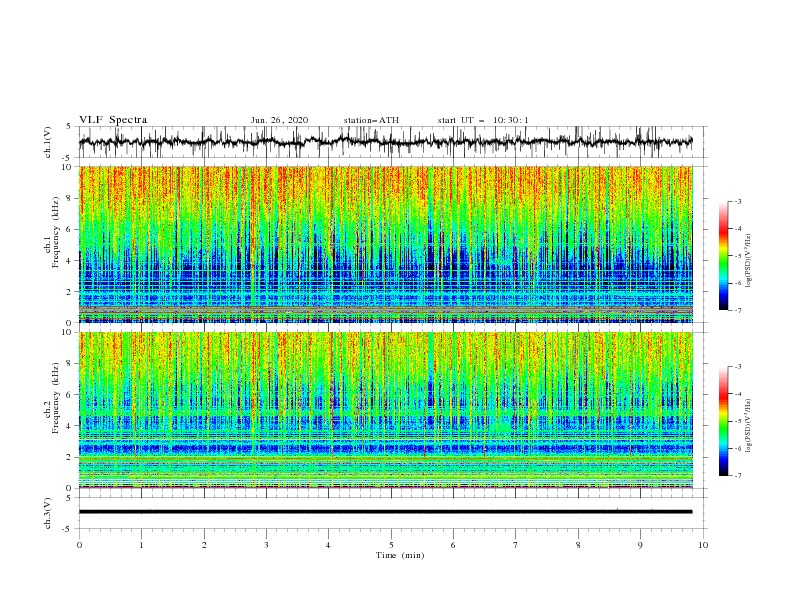Select the date text "Jun. 26, 2020"

(279, 120)
